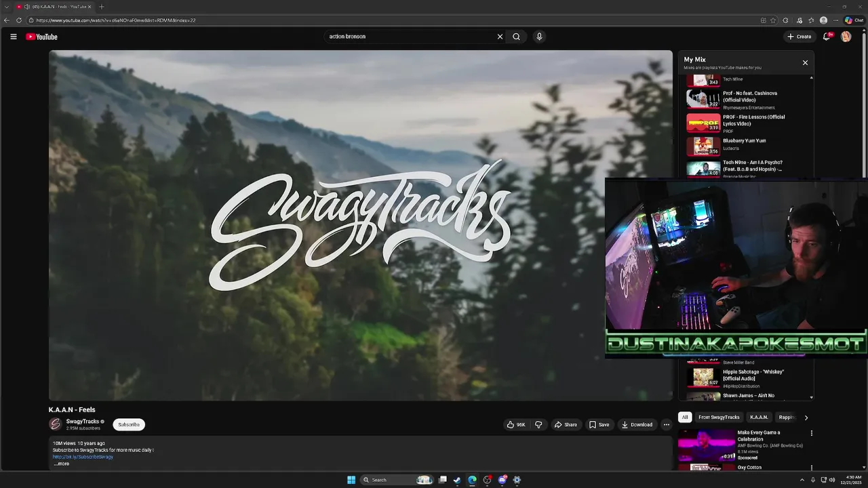Image resolution: width=868 pixels, height=488 pixels.
Task: Open the YouTube account avatar menu
Action: [x=846, y=37]
